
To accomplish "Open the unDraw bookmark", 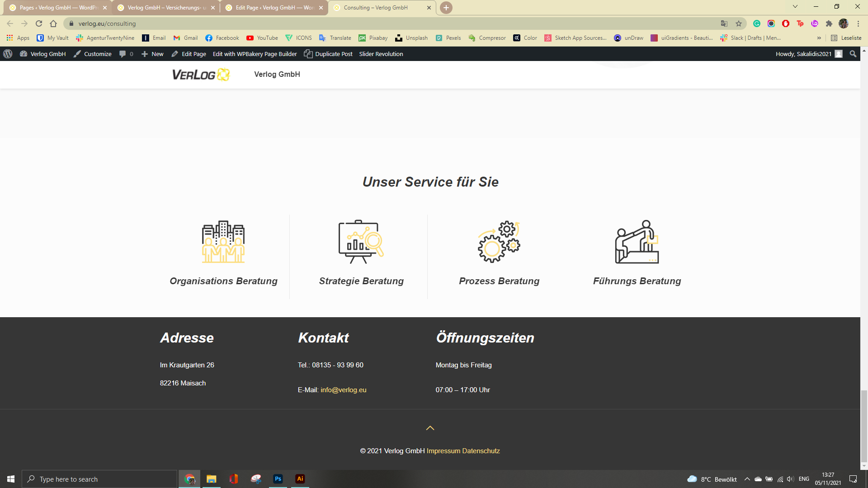I will point(628,38).
